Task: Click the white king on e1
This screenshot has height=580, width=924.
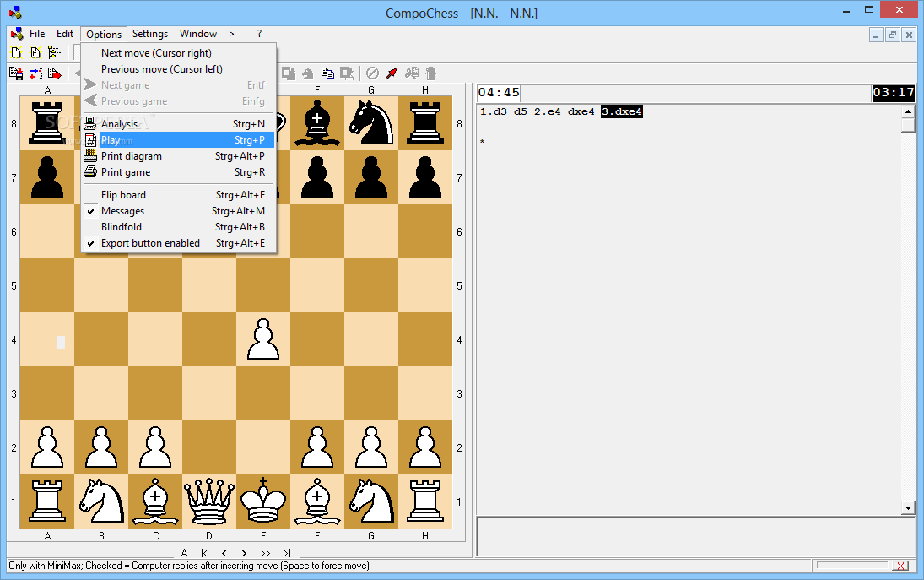Action: click(262, 501)
